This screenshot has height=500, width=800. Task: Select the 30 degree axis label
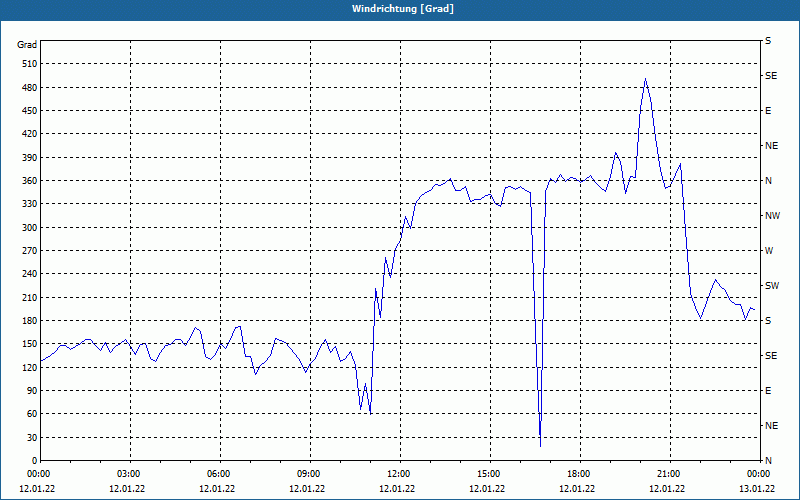click(32, 438)
